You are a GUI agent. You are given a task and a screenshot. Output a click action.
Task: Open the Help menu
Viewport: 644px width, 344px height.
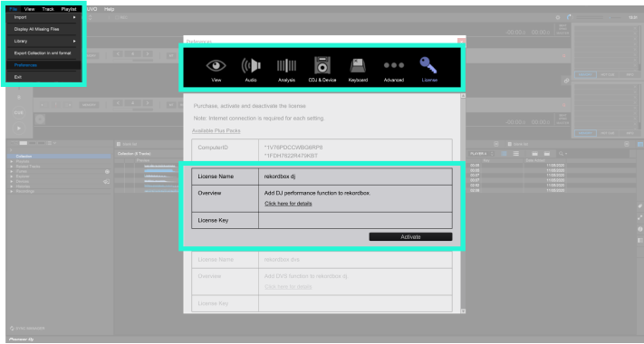click(x=109, y=9)
